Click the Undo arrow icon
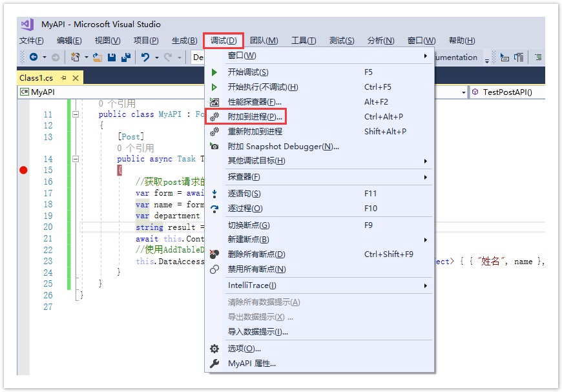The height and width of the screenshot is (392, 562). tap(145, 57)
